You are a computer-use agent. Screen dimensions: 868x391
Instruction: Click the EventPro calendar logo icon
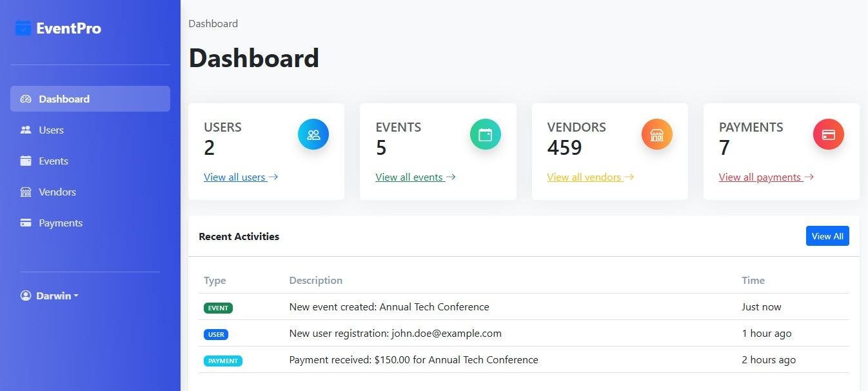(23, 28)
